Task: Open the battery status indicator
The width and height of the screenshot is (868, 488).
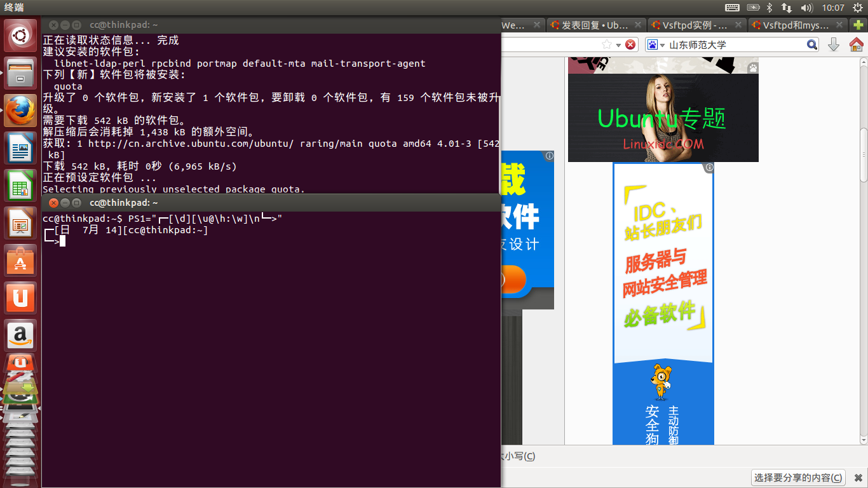Action: click(754, 8)
